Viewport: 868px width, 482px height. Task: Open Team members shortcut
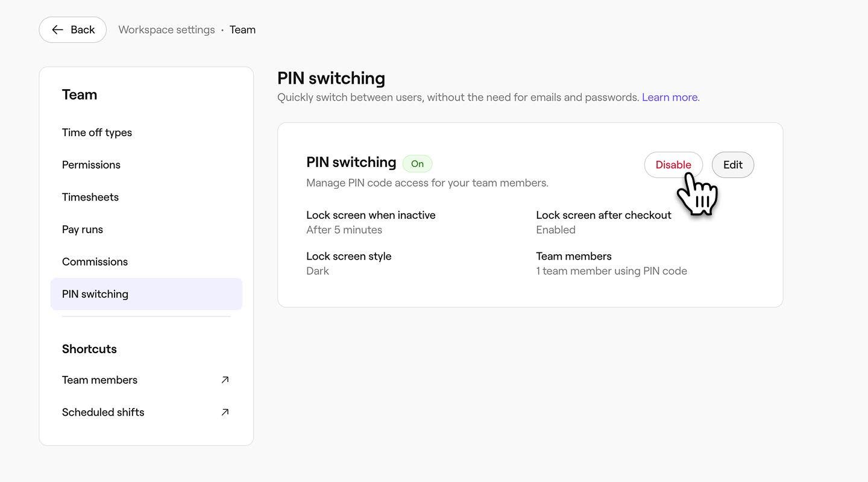(x=99, y=380)
